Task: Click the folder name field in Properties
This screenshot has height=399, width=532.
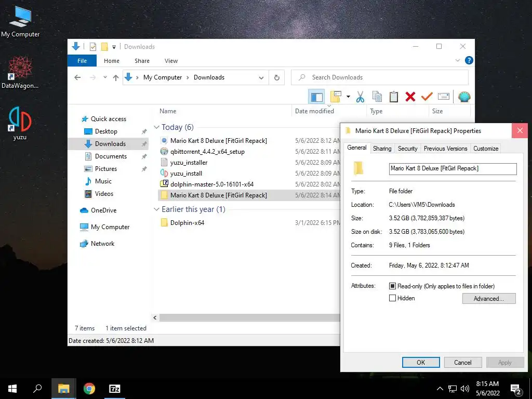Action: click(453, 169)
